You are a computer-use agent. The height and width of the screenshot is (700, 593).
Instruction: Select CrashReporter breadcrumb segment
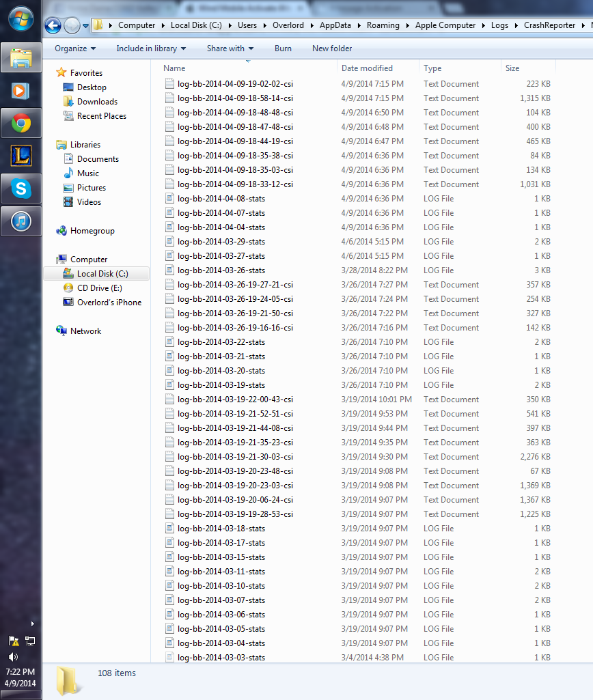click(x=549, y=25)
